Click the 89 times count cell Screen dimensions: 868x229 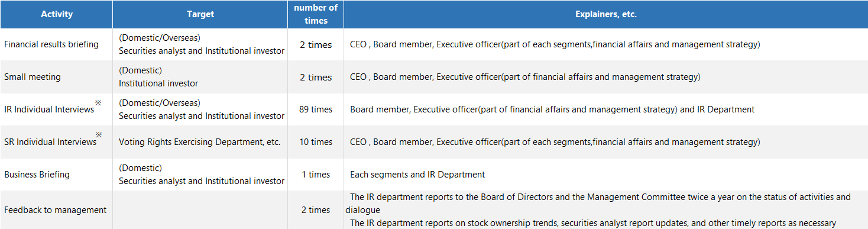[316, 109]
